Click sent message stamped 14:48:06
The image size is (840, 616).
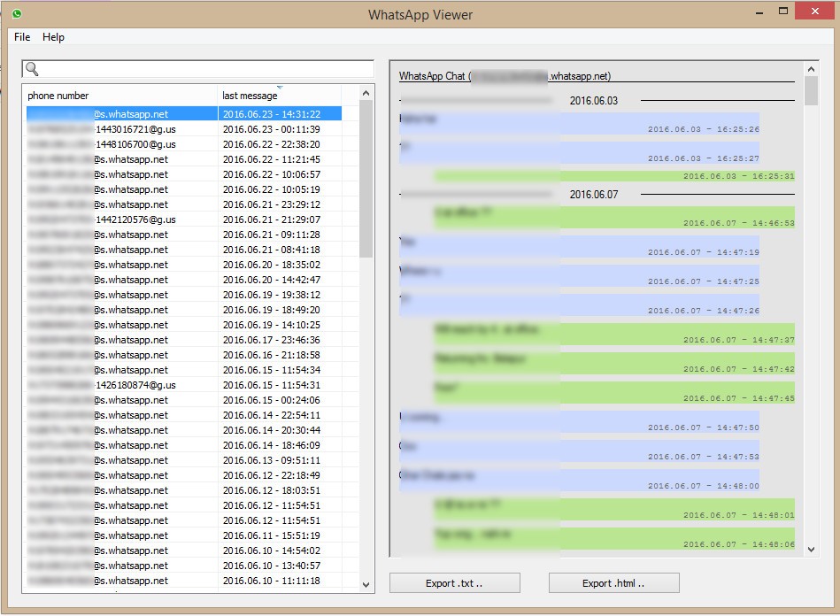(614, 538)
